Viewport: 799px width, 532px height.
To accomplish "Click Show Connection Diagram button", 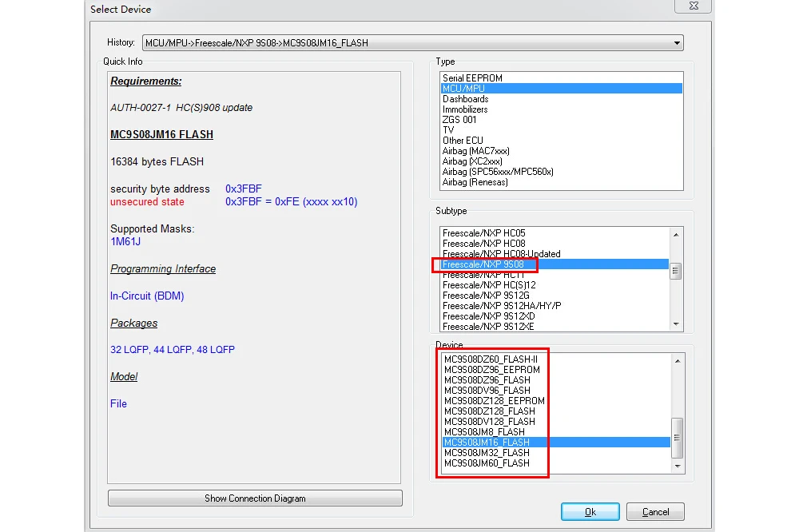I will point(255,498).
